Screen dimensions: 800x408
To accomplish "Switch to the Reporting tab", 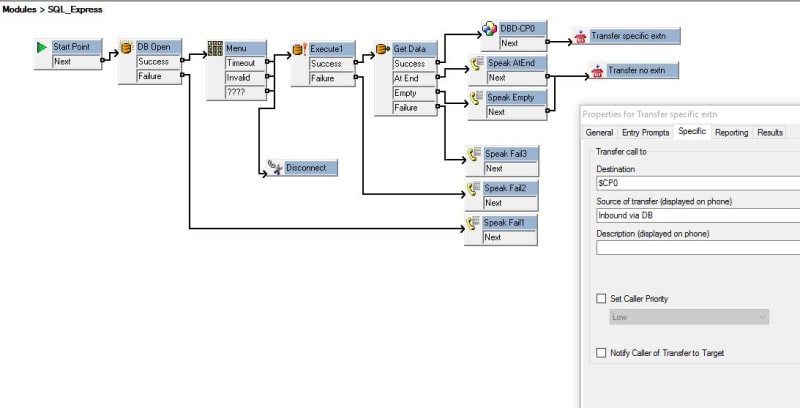I will coord(731,133).
